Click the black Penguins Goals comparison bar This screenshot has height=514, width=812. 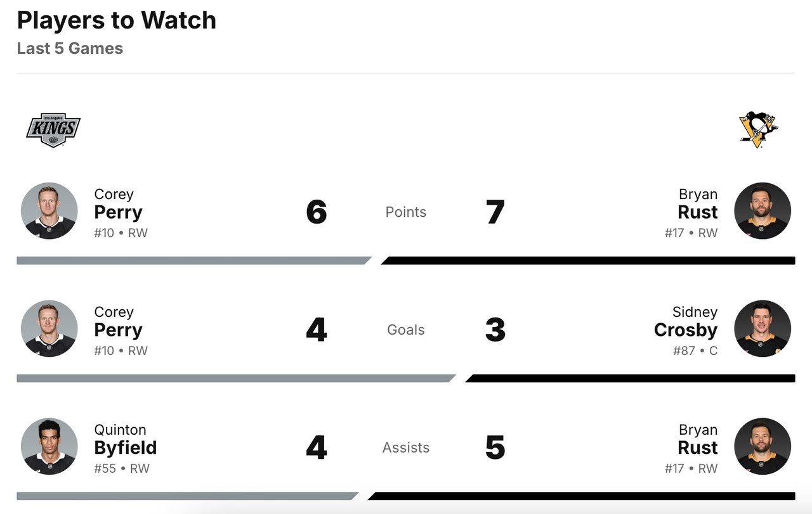click(629, 378)
